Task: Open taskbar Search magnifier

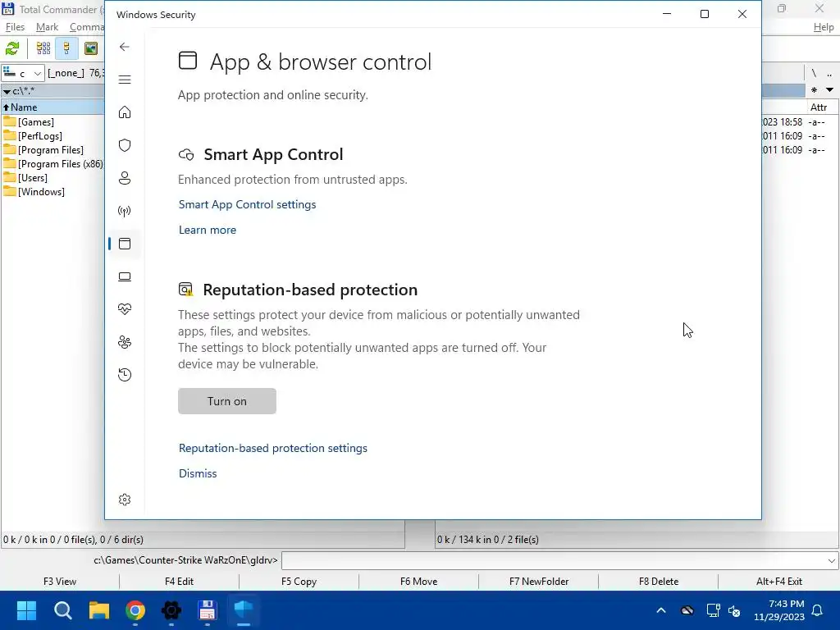Action: click(62, 610)
